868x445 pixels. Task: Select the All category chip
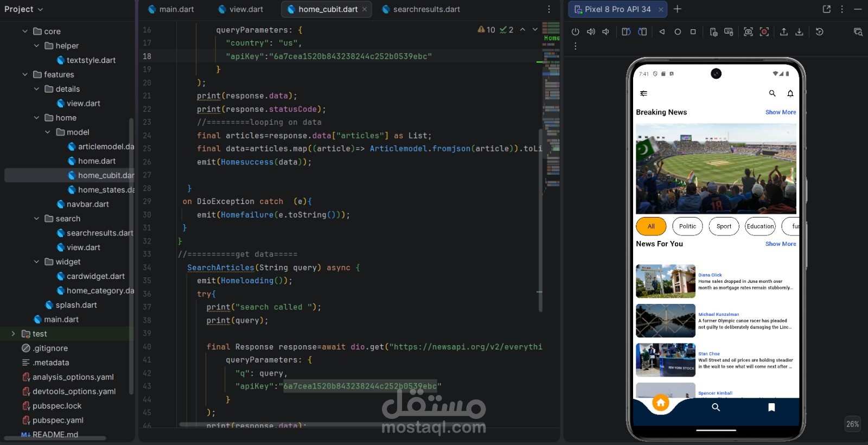click(x=651, y=226)
